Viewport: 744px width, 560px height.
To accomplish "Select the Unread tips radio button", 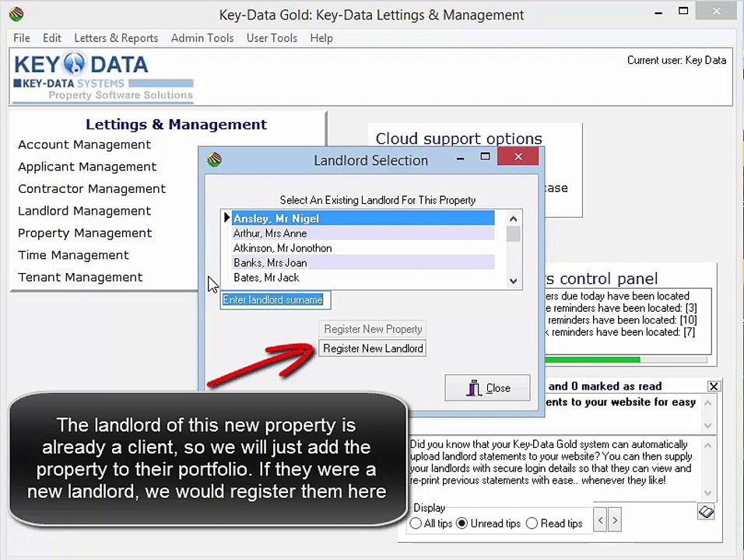I will (461, 523).
